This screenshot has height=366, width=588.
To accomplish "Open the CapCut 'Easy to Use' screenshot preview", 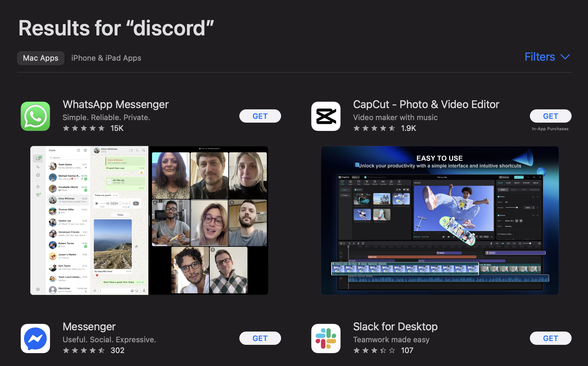I will coord(440,220).
